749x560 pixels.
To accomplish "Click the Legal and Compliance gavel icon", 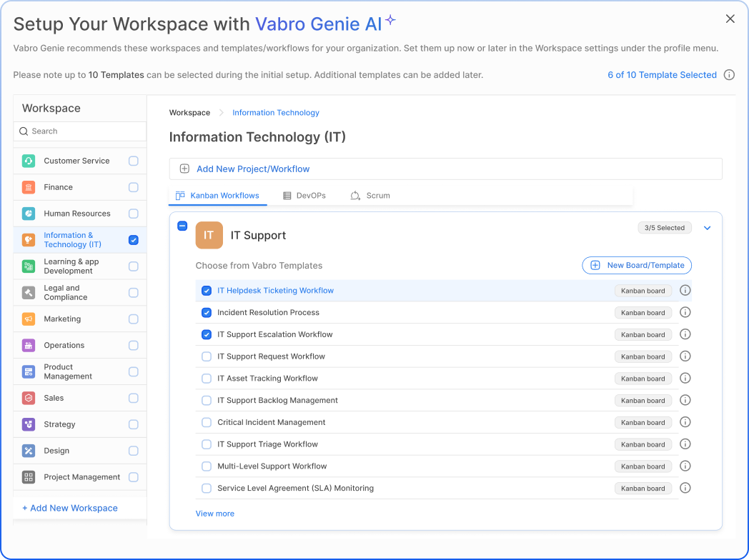I will (x=29, y=293).
